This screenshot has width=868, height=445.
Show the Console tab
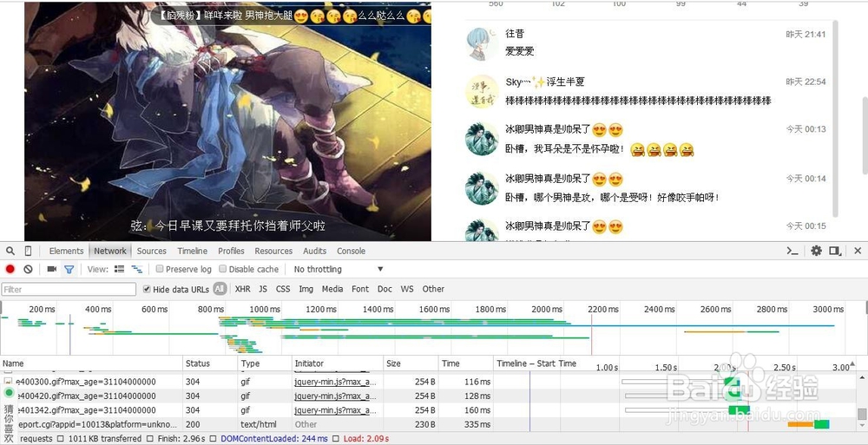tap(351, 251)
